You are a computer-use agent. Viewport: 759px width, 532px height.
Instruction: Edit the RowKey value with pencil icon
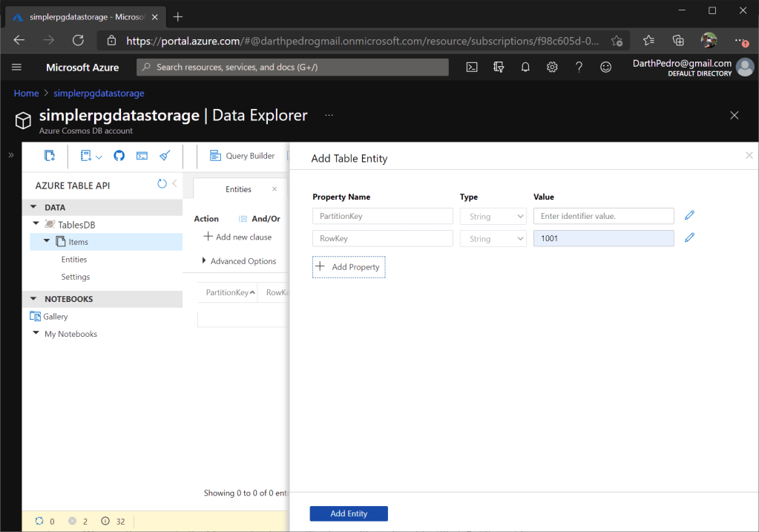pyautogui.click(x=689, y=238)
